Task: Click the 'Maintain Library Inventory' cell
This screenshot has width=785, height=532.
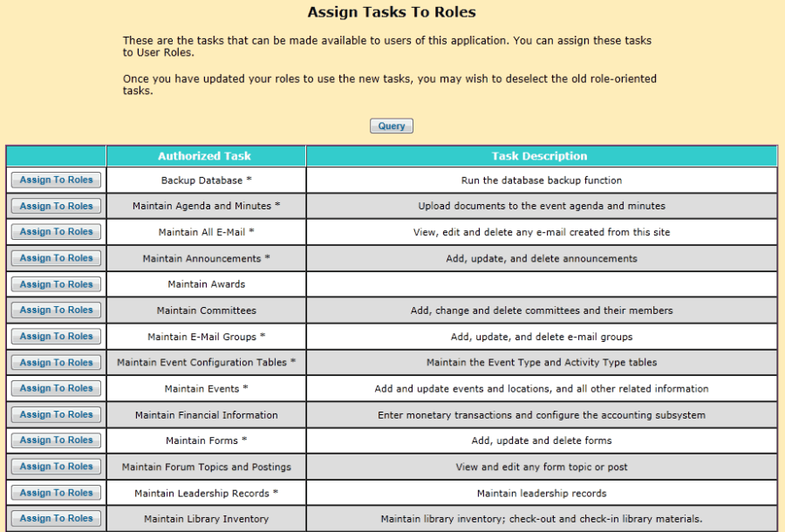Action: click(x=206, y=519)
